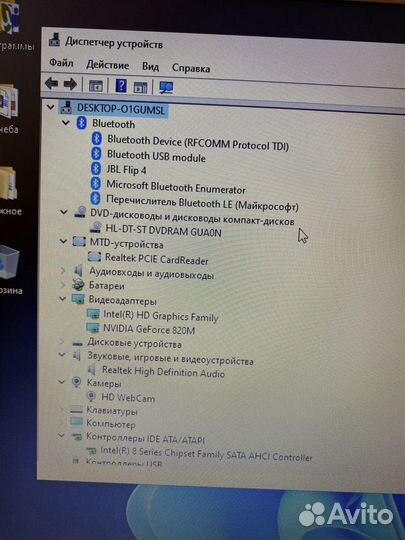405x540 pixels.
Task: Click icon beside HD WebCam
Action: pos(91,396)
